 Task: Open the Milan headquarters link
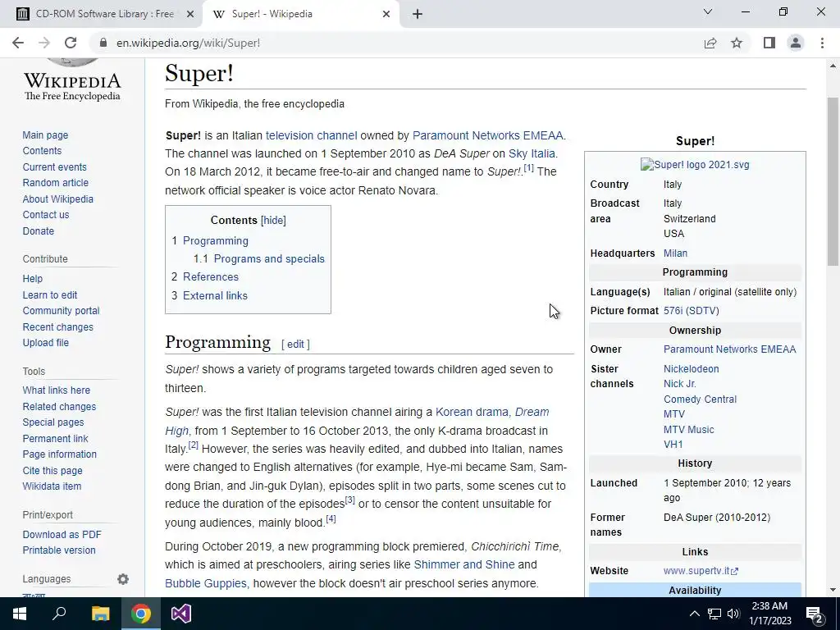coord(675,253)
